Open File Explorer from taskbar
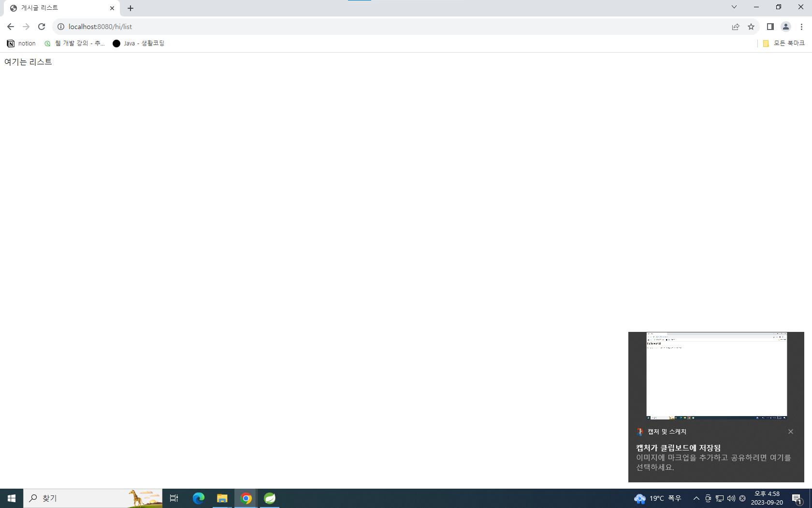 (x=222, y=498)
